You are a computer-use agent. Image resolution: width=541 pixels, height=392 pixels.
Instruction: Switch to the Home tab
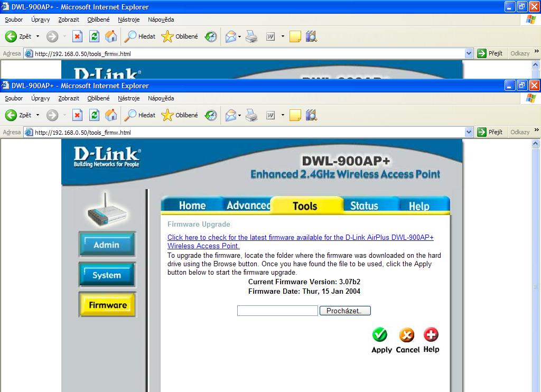[192, 206]
